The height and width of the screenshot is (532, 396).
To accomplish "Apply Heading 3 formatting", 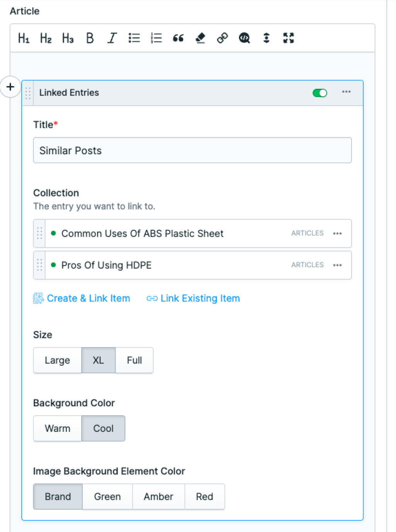I will point(67,38).
